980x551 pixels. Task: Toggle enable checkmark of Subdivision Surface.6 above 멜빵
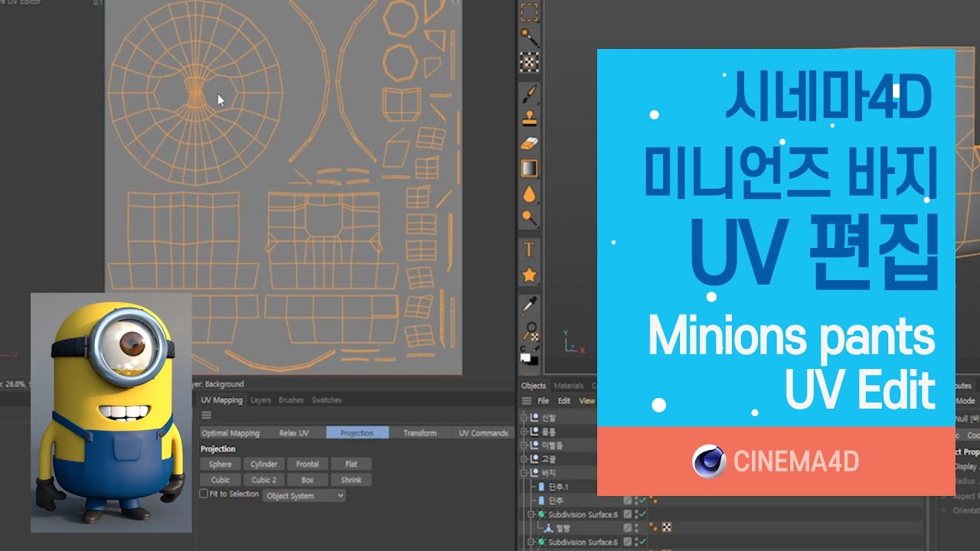[643, 514]
